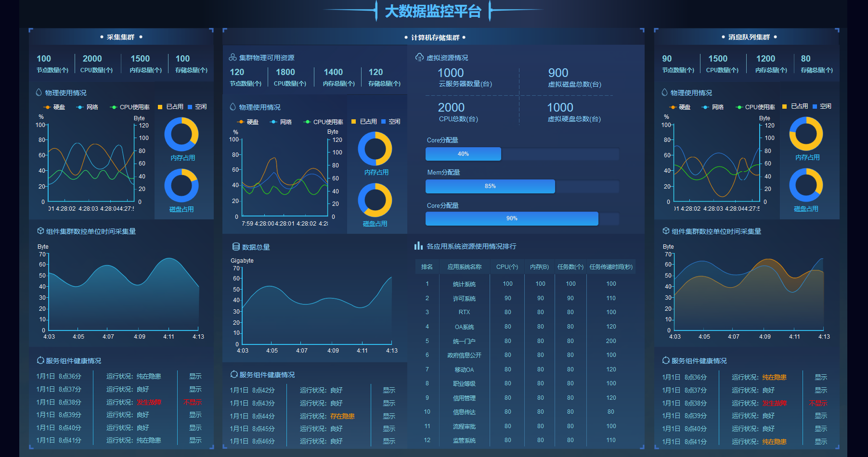Click the water-drop icon beside 物理使用情况 in 计算机存储集群
Image resolution: width=868 pixels, height=457 pixels.
(x=233, y=107)
